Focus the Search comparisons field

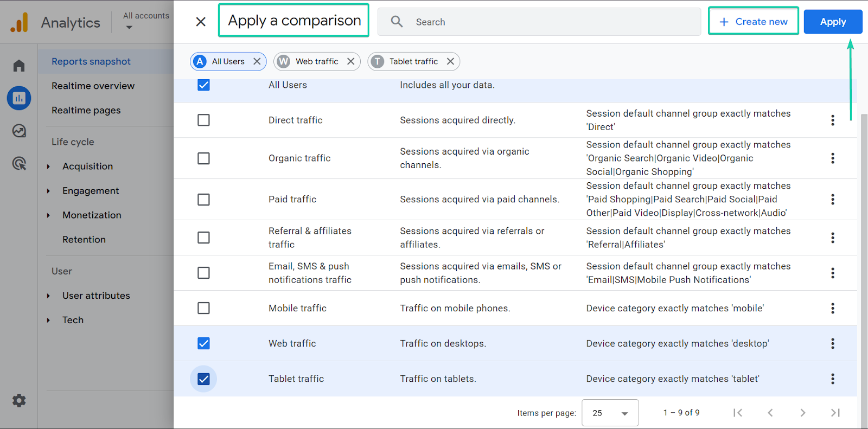click(x=539, y=22)
